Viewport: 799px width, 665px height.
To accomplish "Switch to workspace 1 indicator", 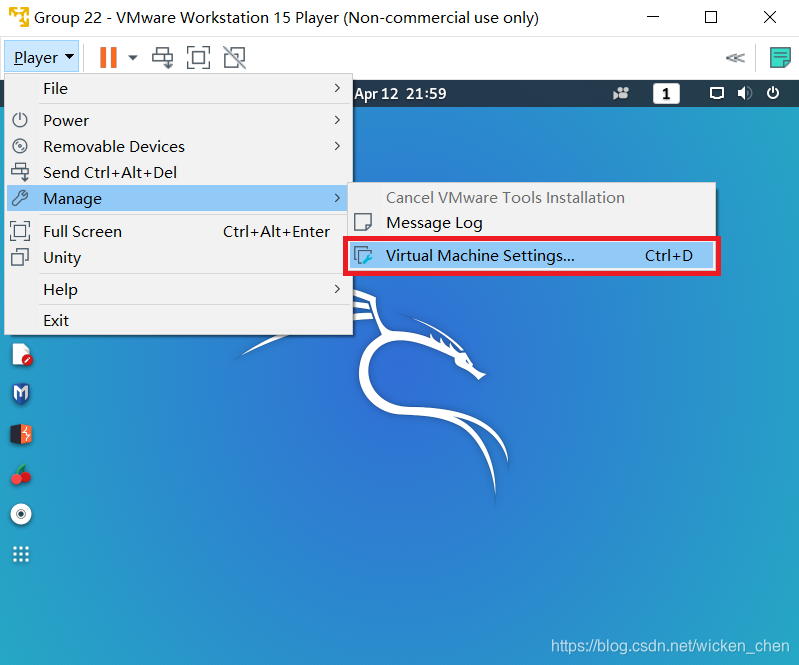I will (x=666, y=94).
